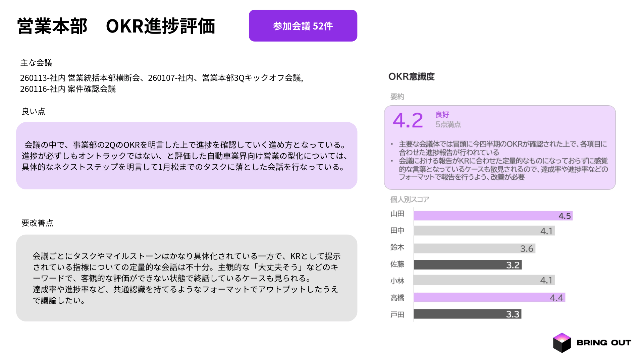
Task: Click the 260116-社内 案件確認会議 text line
Action: pyautogui.click(x=68, y=89)
